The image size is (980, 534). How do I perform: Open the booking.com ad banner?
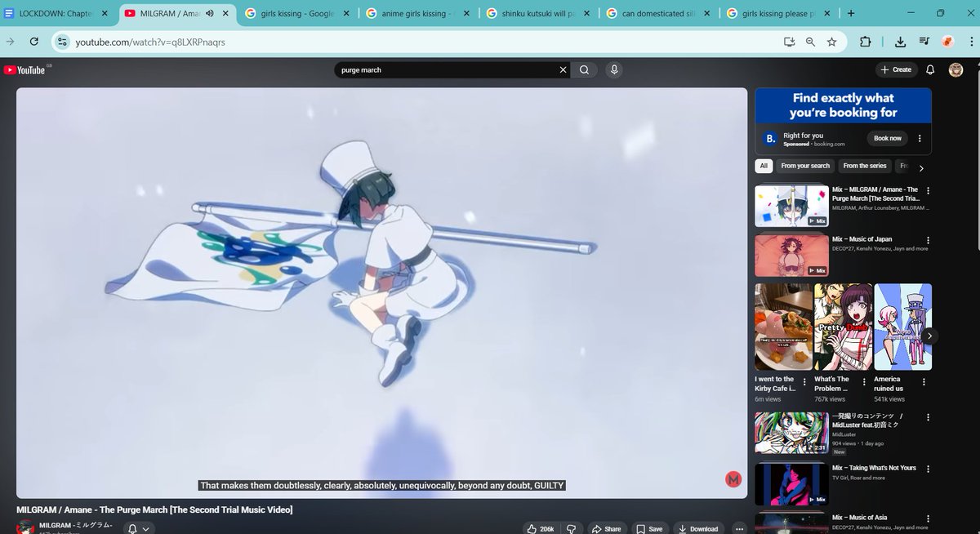pos(843,105)
